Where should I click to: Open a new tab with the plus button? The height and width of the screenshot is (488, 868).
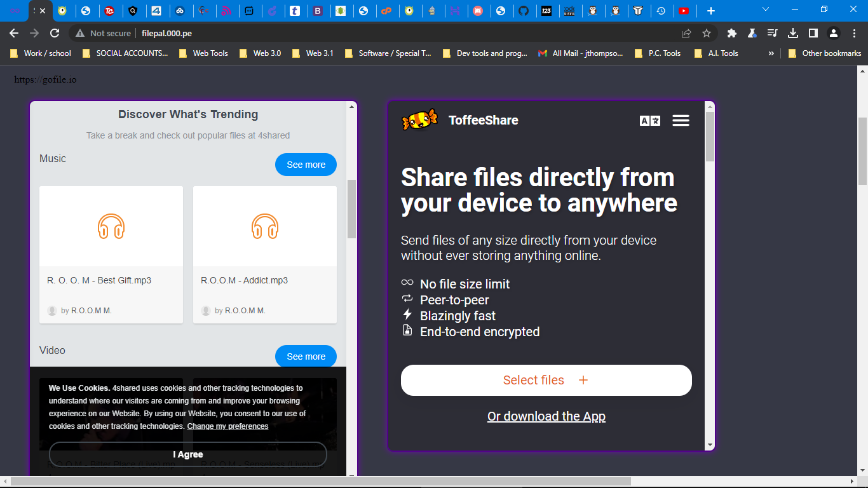click(711, 11)
